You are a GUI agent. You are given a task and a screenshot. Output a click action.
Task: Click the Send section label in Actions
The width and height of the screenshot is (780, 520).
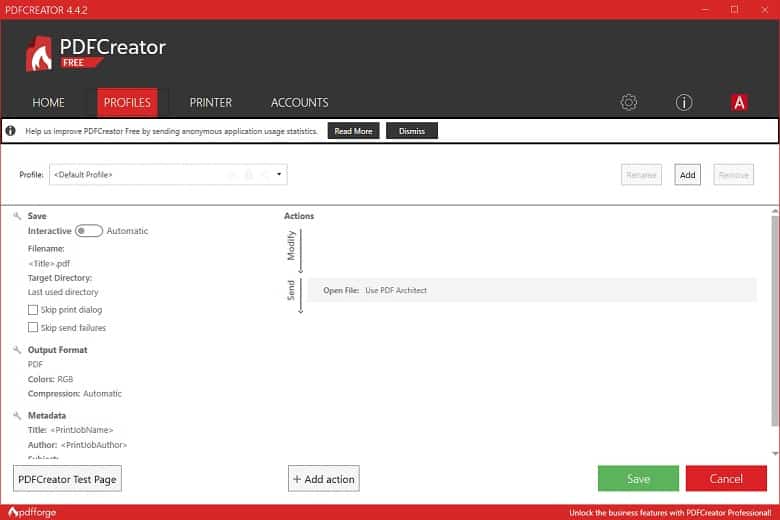tap(291, 291)
